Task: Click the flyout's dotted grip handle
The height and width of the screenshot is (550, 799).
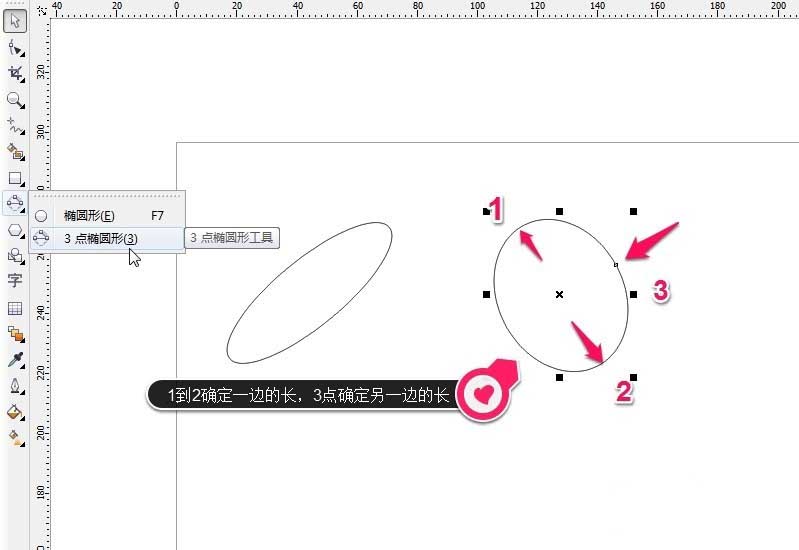Action: point(106,196)
